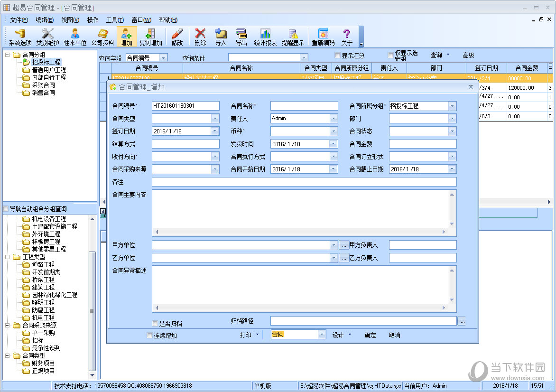Open 往来单位 partner units icon
Viewport: 556px width, 392px height.
[x=75, y=37]
